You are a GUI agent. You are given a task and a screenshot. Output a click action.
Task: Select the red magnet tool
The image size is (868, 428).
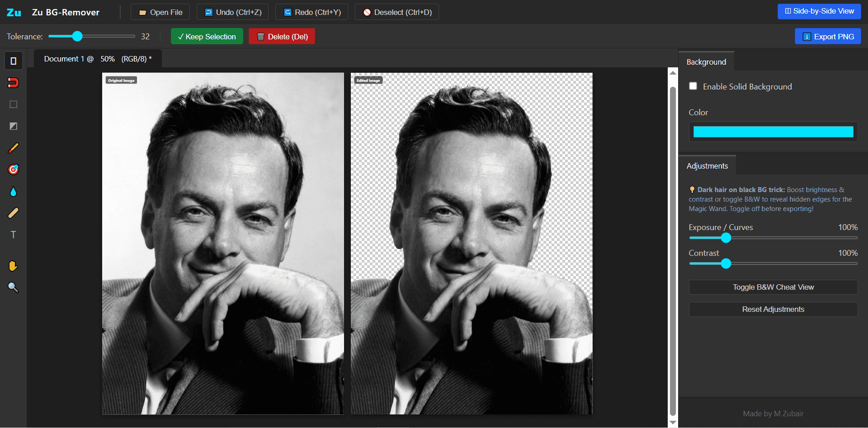click(14, 83)
